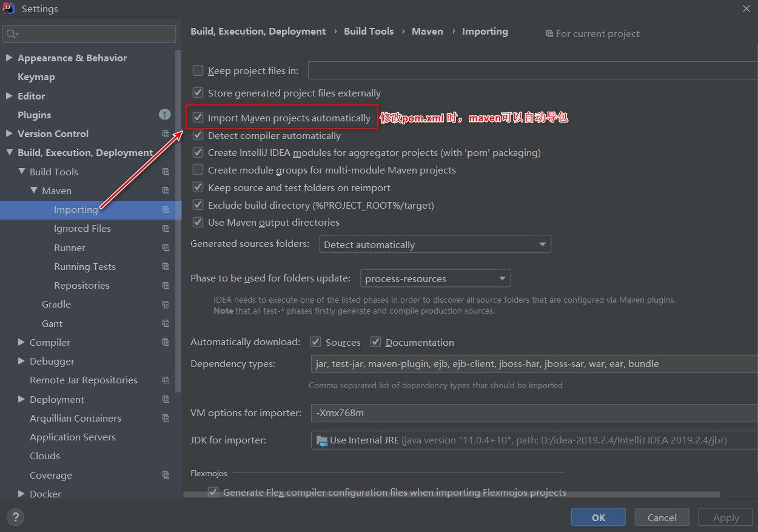Uncheck automatic download of Documentation

[x=375, y=342]
